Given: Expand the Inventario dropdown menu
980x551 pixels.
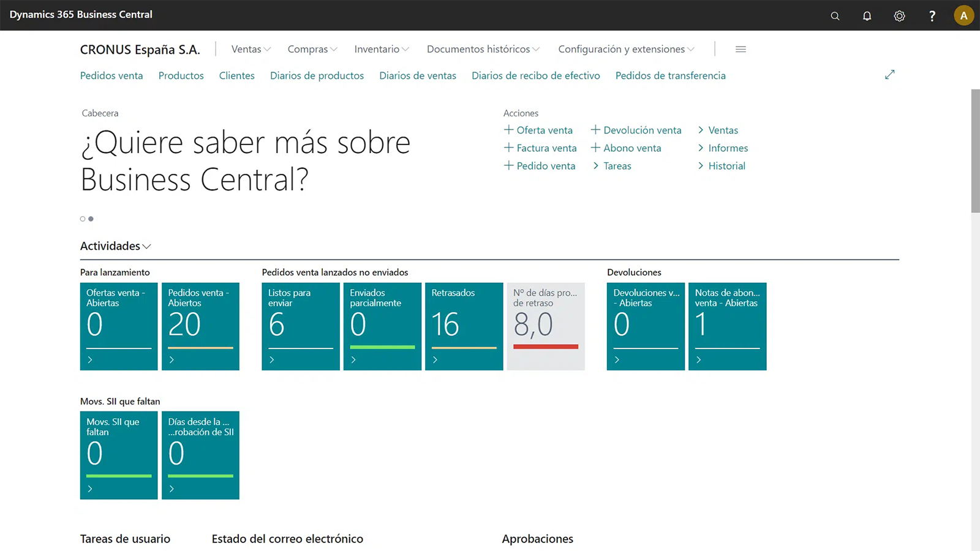Looking at the screenshot, I should [x=381, y=49].
